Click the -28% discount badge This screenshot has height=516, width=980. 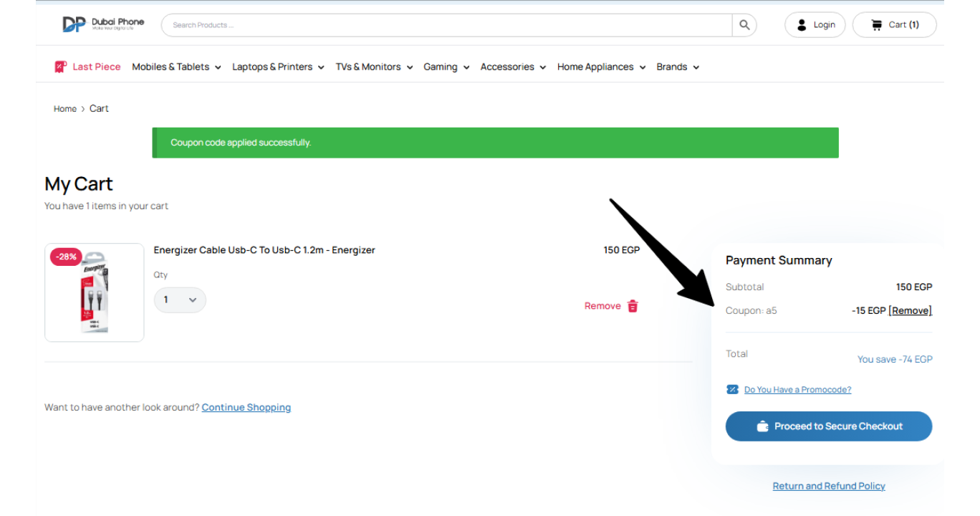click(66, 257)
